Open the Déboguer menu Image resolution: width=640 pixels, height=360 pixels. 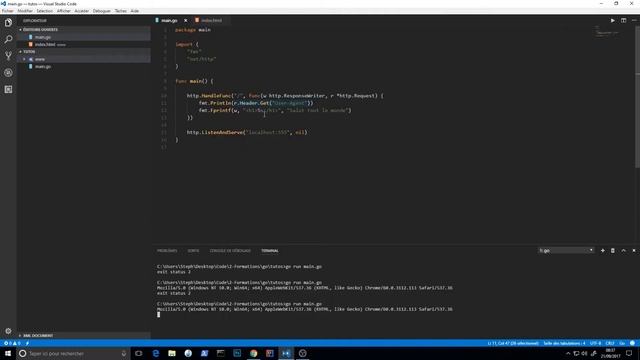[x=102, y=11]
